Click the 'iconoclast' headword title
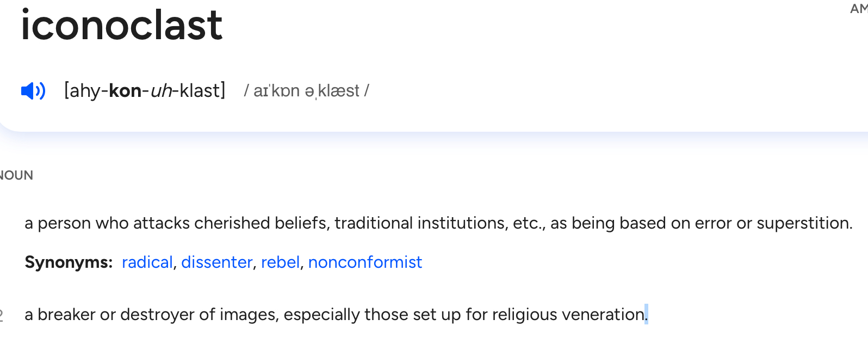868x344 pixels. click(x=122, y=25)
